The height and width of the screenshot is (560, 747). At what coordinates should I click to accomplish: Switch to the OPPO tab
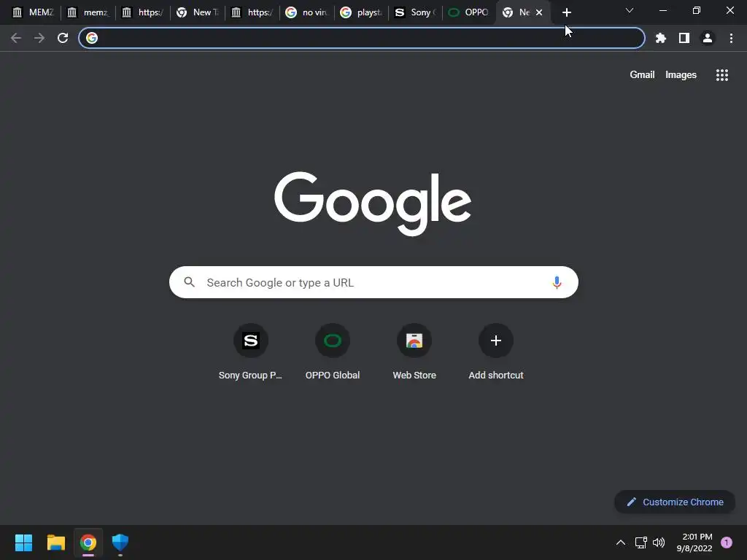[x=469, y=12]
